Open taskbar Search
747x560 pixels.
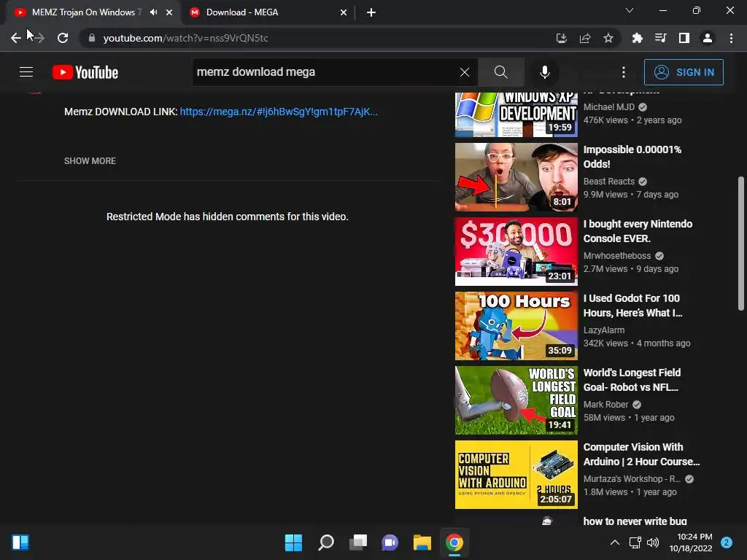tap(326, 542)
